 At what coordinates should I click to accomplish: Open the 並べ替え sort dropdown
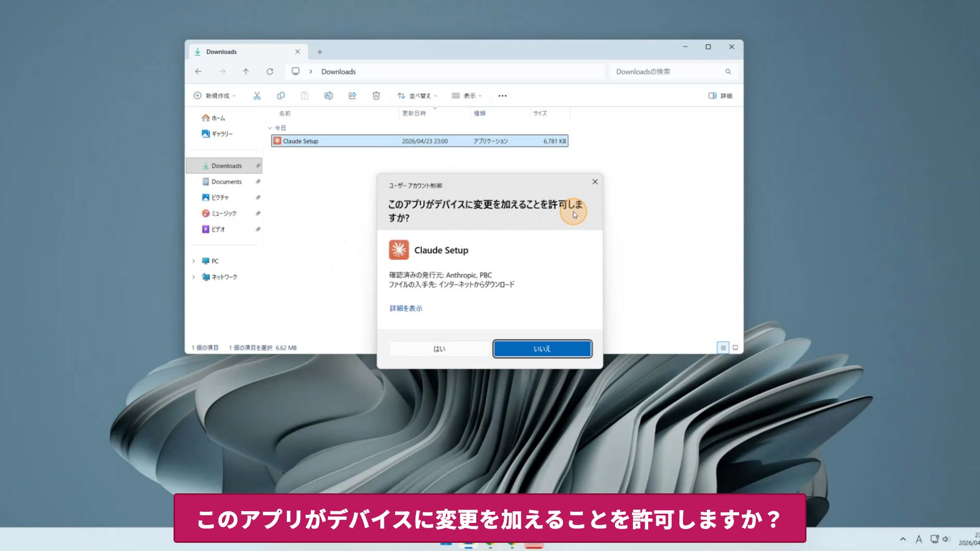(x=417, y=95)
